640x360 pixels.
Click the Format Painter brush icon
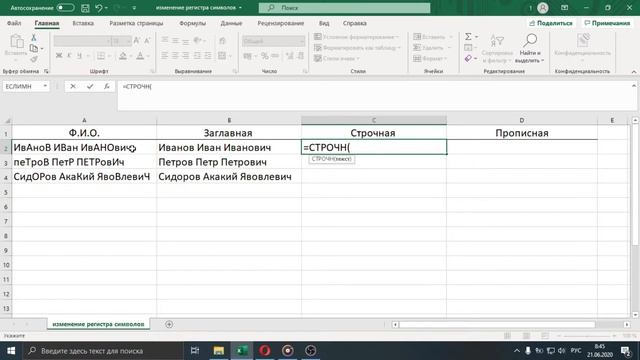[x=34, y=60]
